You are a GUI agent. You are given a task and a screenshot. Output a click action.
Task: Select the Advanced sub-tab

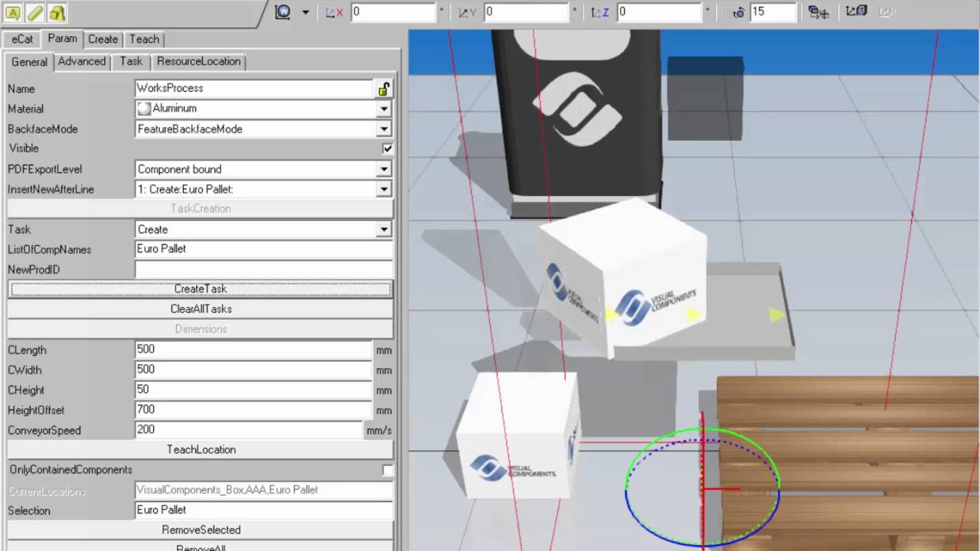[x=82, y=61]
